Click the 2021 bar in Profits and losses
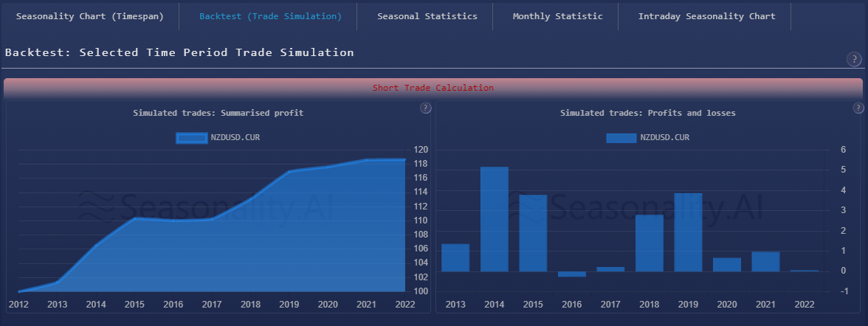 coord(765,262)
